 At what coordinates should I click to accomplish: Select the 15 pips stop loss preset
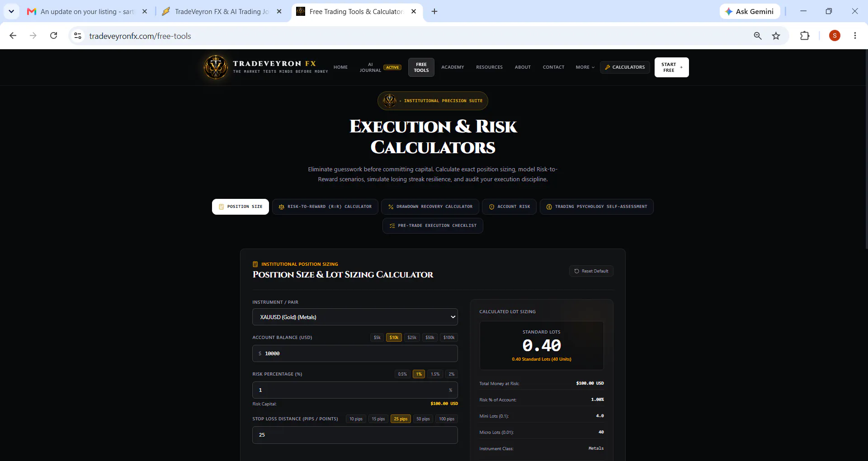click(378, 419)
